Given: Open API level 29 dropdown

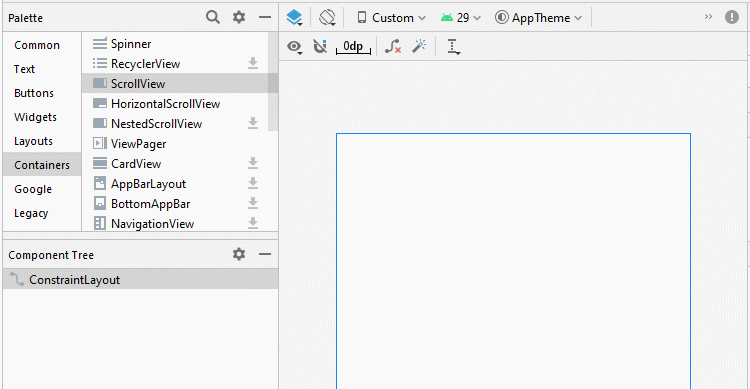Looking at the screenshot, I should [461, 18].
